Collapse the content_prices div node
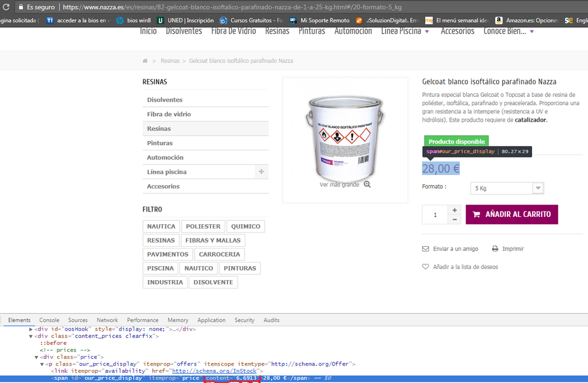 tap(31, 336)
